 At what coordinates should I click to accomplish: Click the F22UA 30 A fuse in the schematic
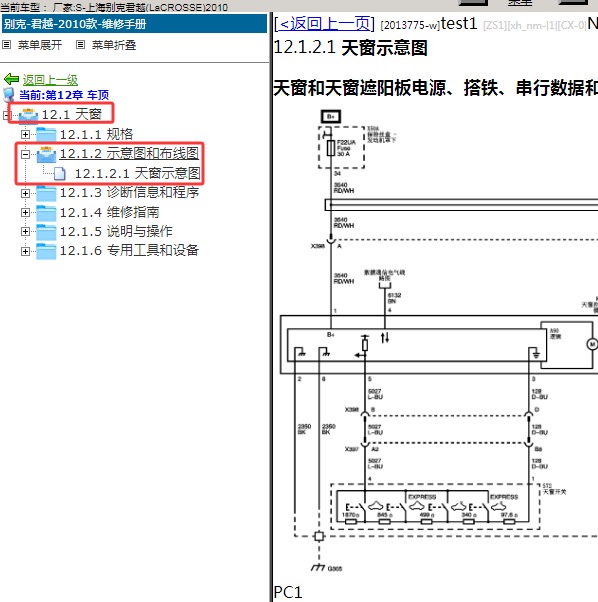pyautogui.click(x=331, y=148)
